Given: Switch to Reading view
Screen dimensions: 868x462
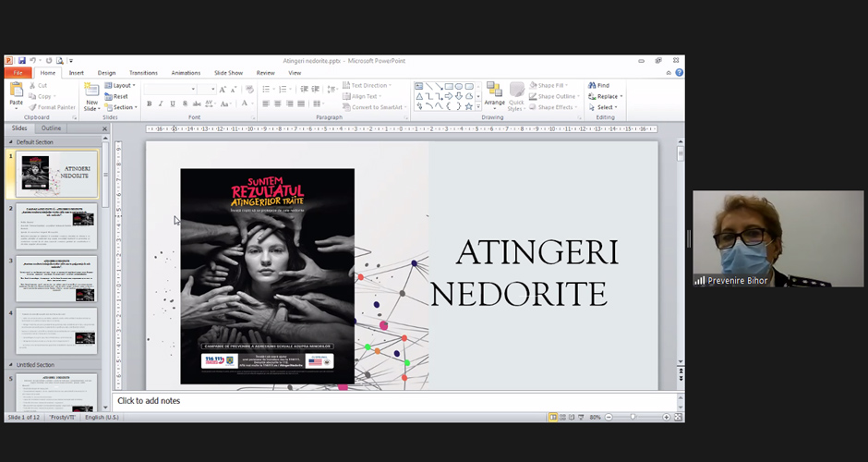Looking at the screenshot, I should (572, 417).
